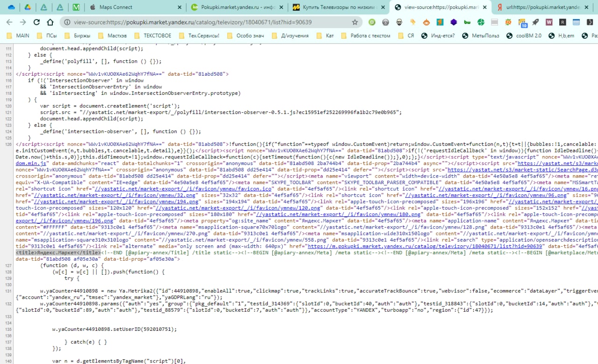Open the gray cogwheel extension
Screen dimensions: 598x364
(385, 22)
